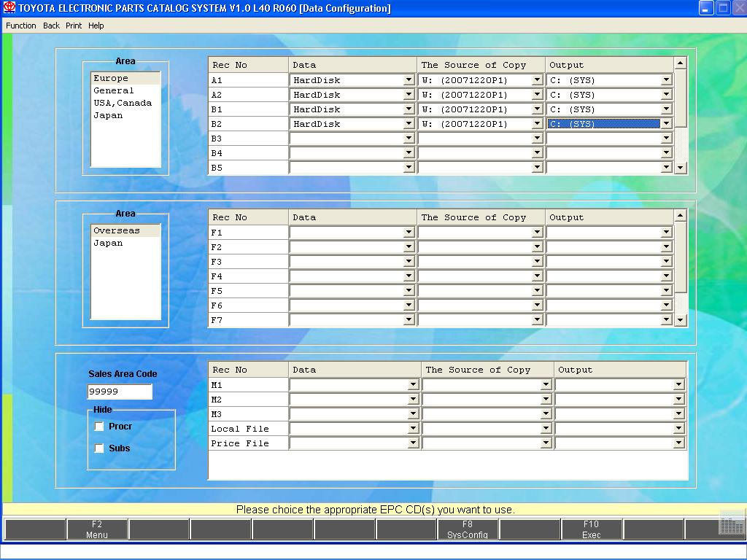
Task: Click the Sales Area Code input field
Action: coord(120,392)
